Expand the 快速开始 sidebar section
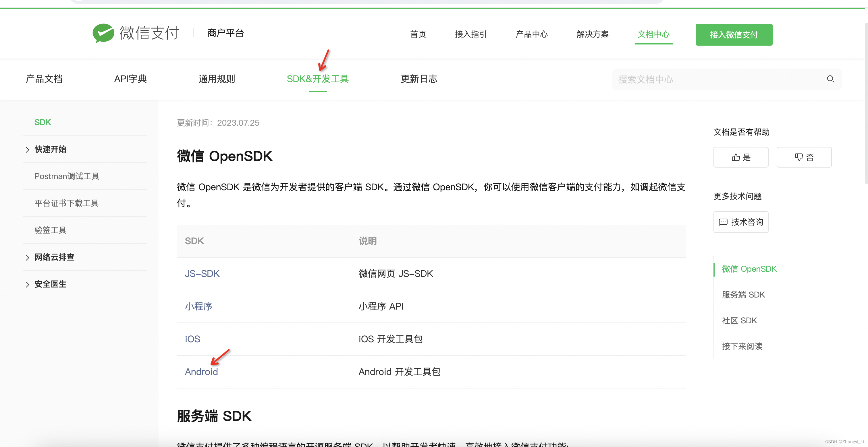 50,149
